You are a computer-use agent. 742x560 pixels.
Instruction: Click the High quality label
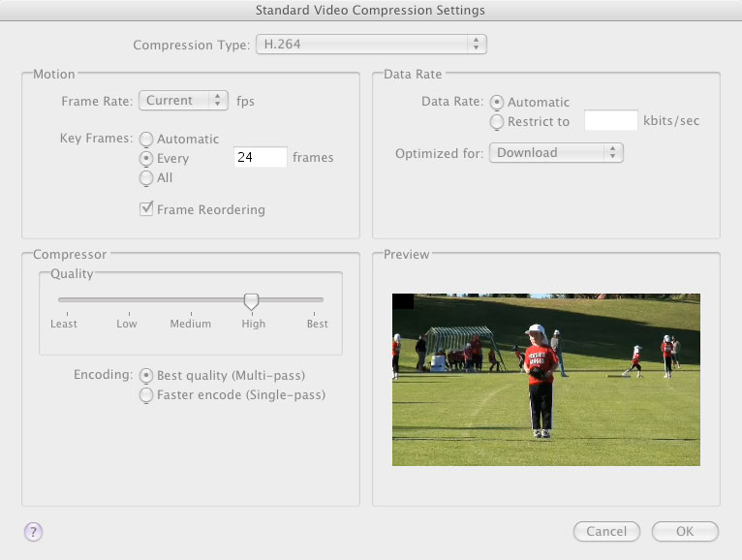coord(254,324)
